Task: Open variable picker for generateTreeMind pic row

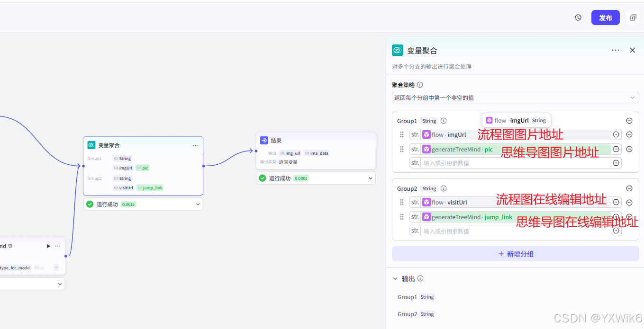Action: (x=616, y=149)
